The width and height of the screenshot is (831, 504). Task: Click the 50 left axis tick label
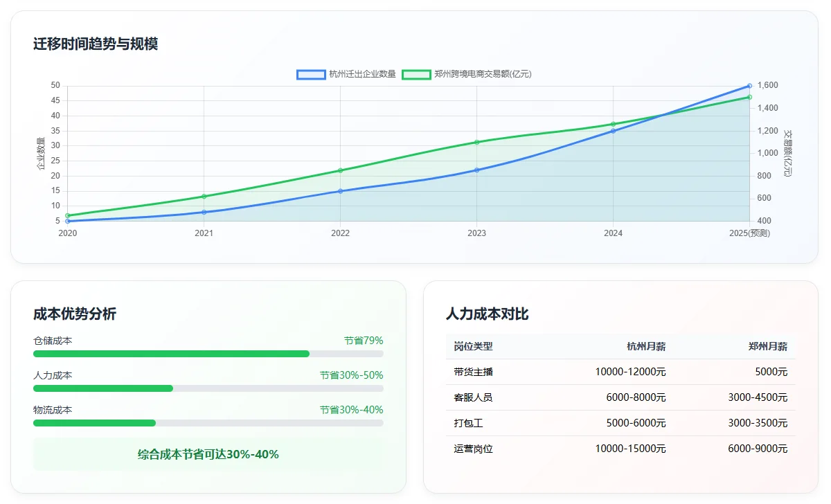coord(55,86)
